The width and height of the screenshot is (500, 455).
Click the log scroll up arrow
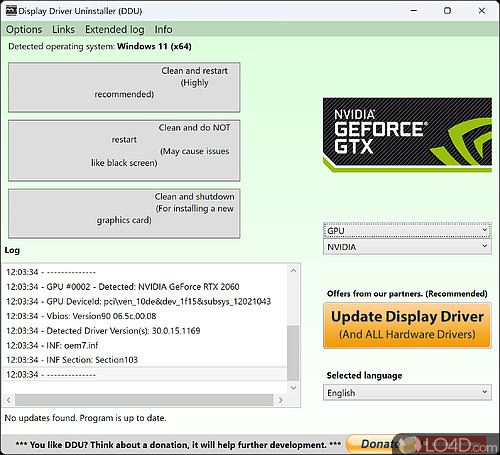pyautogui.click(x=293, y=271)
